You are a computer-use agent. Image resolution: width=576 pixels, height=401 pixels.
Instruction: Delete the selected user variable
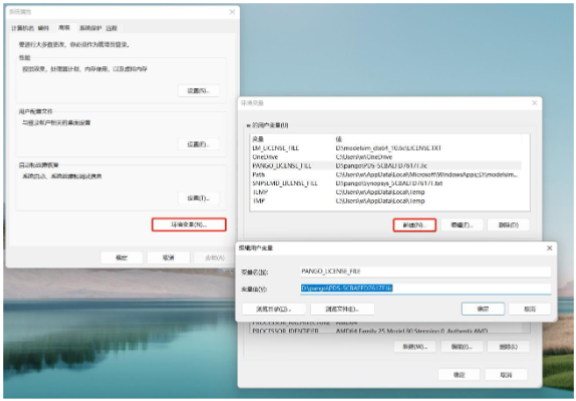pyautogui.click(x=508, y=225)
